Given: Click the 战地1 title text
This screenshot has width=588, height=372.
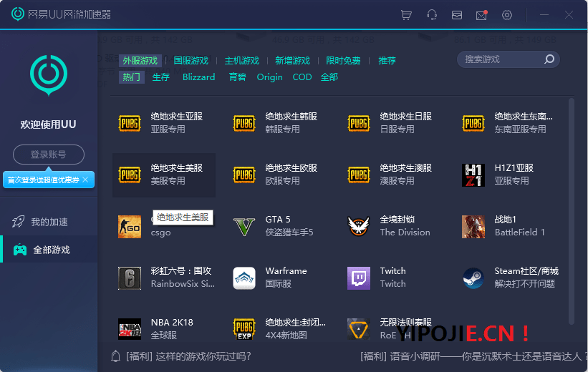Looking at the screenshot, I should coord(506,220).
